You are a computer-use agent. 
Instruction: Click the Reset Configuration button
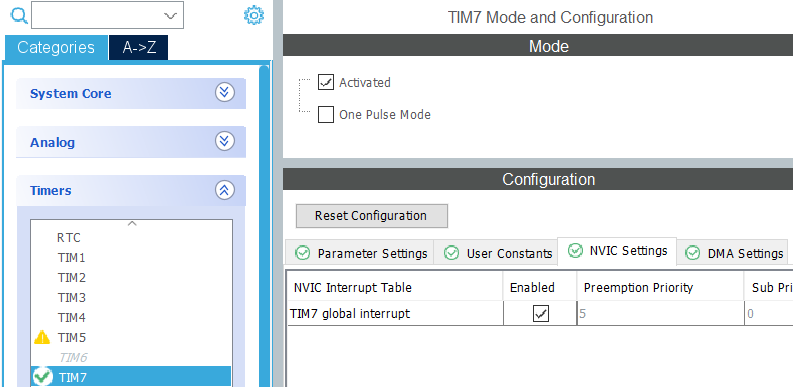(x=372, y=216)
